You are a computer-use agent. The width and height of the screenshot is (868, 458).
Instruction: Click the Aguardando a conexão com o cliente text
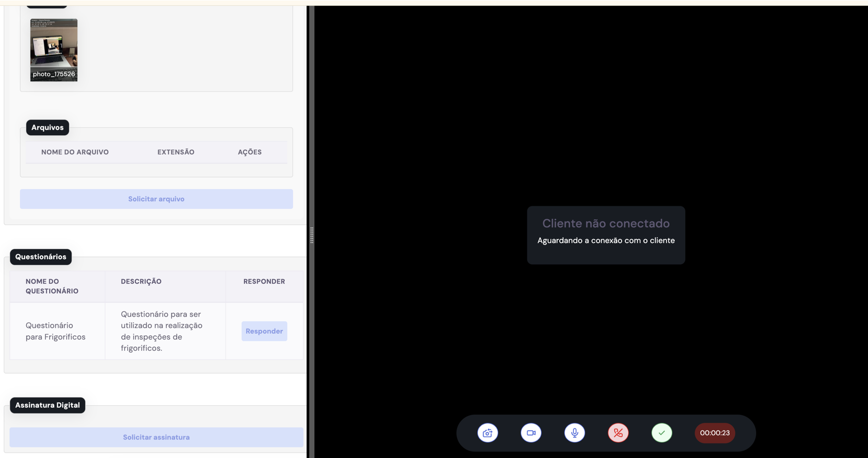pos(606,241)
